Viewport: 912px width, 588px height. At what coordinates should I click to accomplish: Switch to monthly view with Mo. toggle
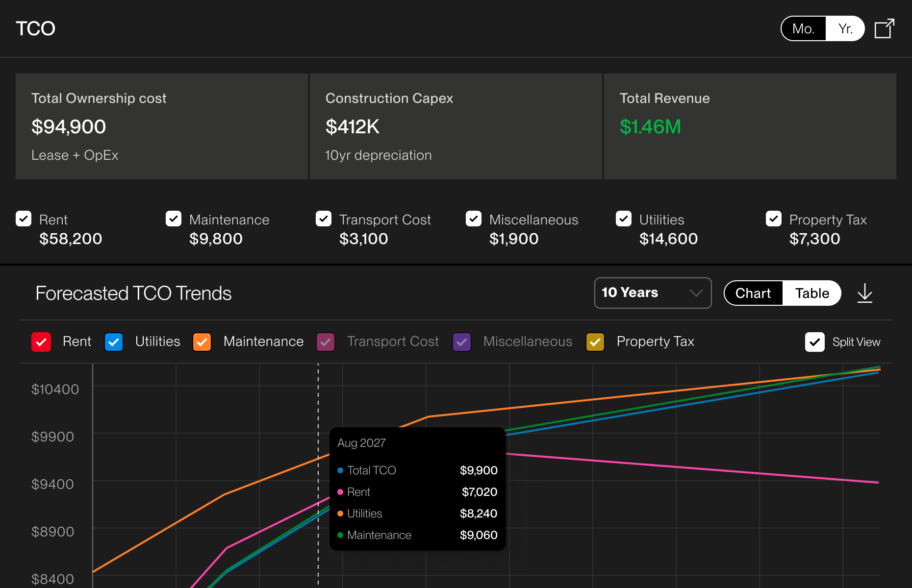[x=804, y=28]
